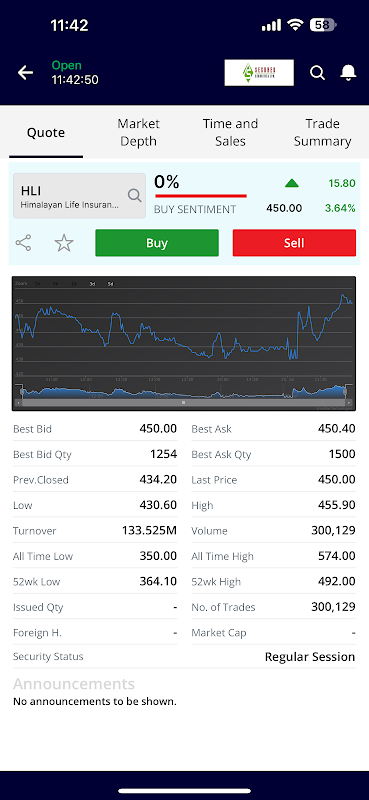The height and width of the screenshot is (800, 369).
Task: Tap the back arrow icon
Action: 25,73
